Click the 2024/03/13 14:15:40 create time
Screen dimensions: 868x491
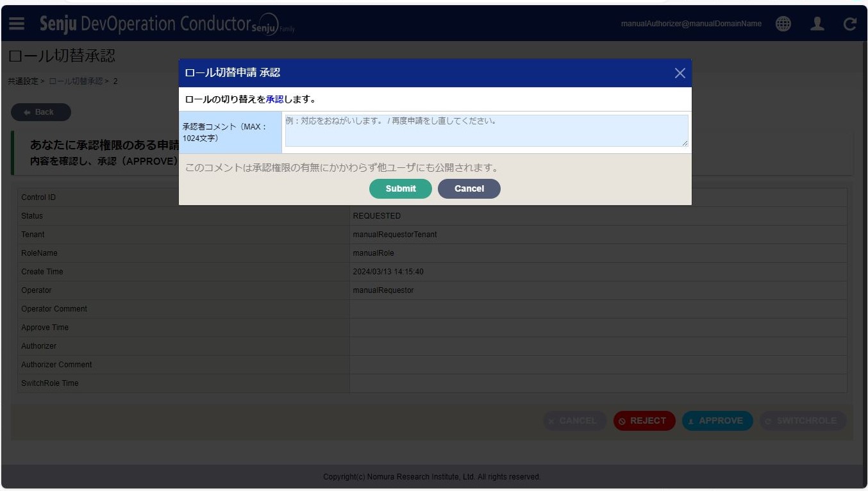388,272
